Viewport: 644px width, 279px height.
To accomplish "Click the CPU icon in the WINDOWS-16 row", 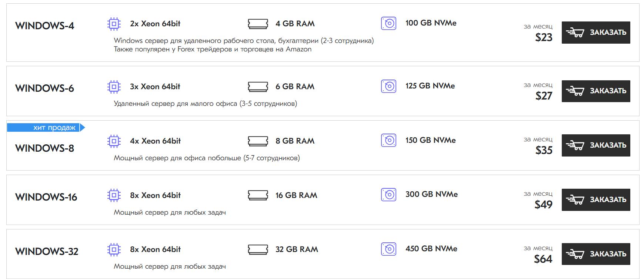I will click(x=114, y=195).
